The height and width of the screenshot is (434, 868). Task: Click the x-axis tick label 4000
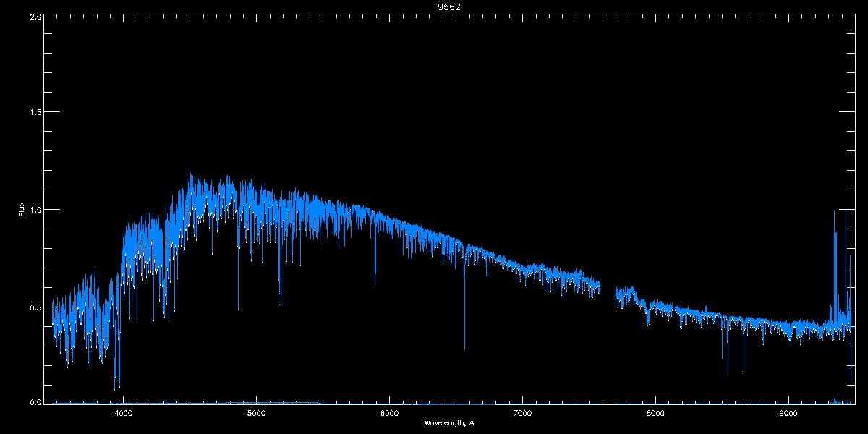coord(124,414)
